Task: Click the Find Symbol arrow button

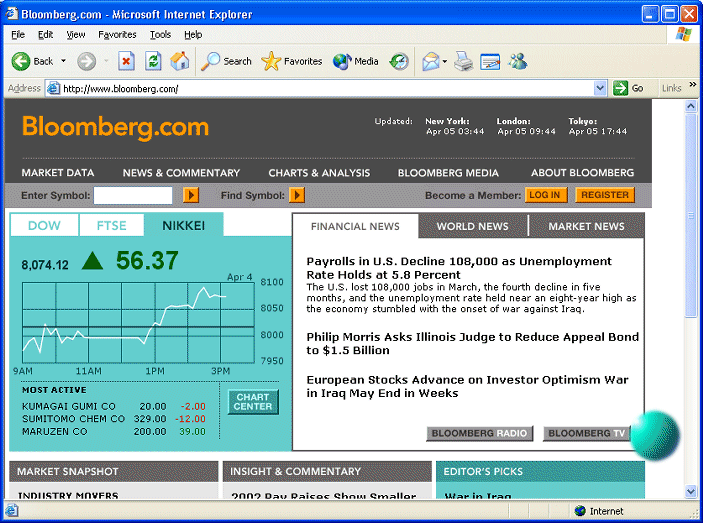Action: click(x=297, y=195)
